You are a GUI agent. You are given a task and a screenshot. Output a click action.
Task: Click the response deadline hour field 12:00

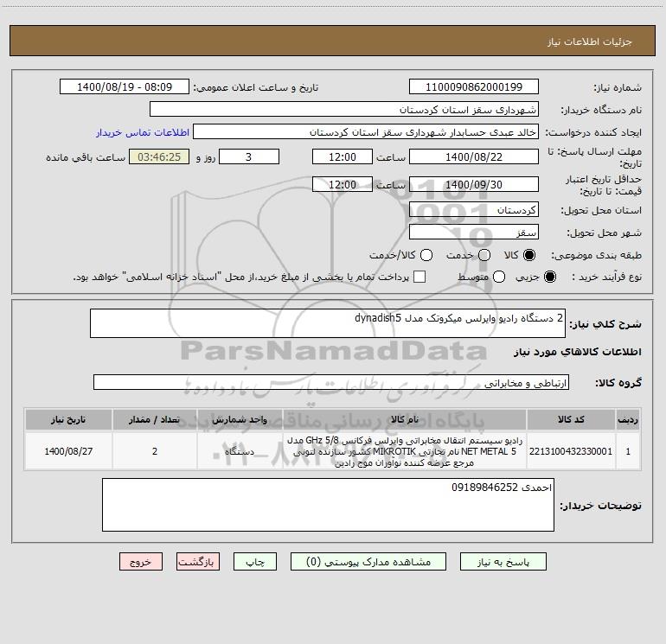(343, 156)
